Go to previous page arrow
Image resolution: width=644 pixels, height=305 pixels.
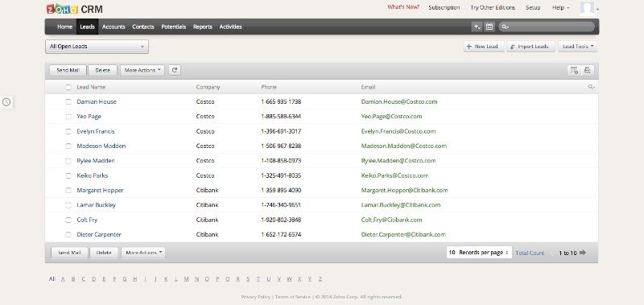tap(551, 253)
